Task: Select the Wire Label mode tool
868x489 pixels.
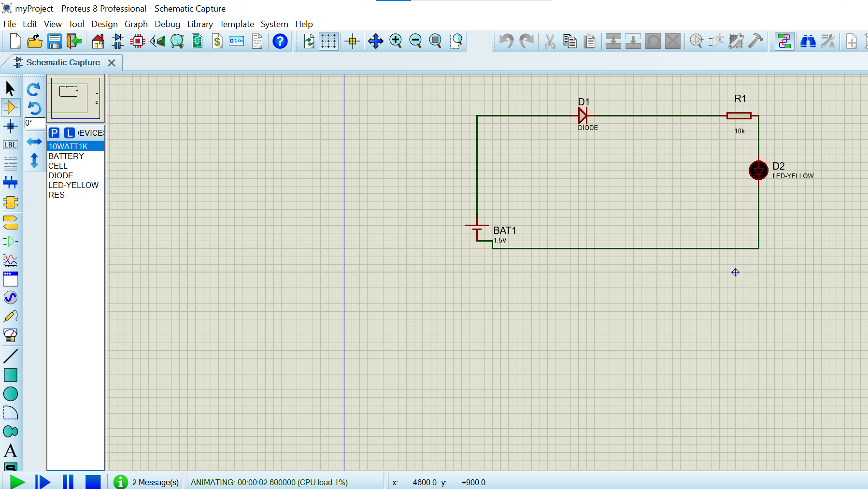Action: 11,145
